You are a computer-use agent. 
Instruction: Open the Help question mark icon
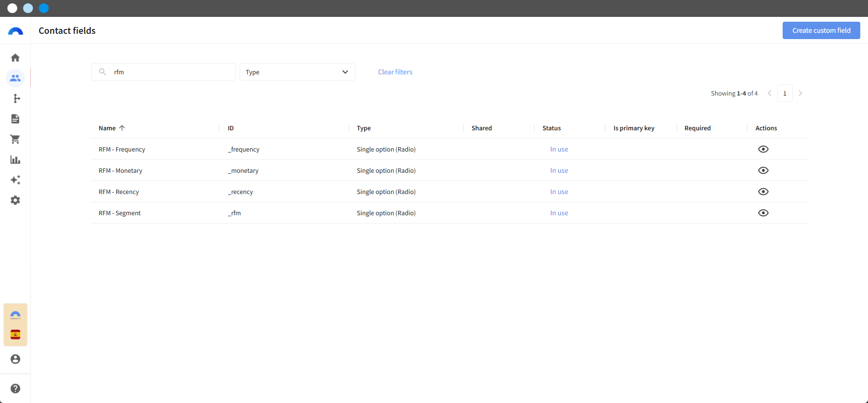tap(15, 389)
